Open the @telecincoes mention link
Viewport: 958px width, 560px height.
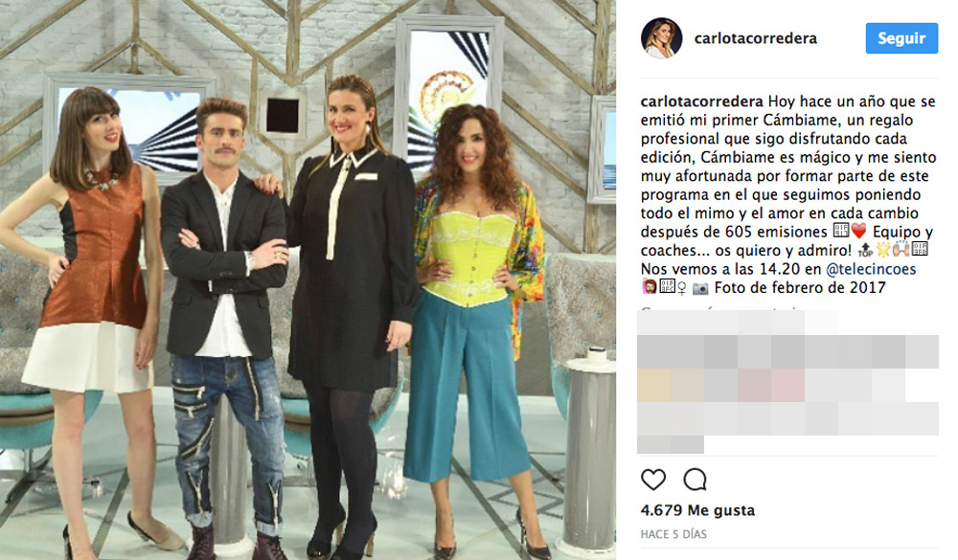[871, 269]
